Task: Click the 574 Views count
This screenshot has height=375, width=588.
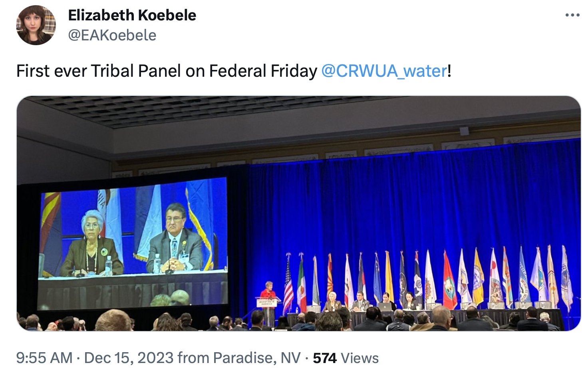Action: click(x=346, y=358)
